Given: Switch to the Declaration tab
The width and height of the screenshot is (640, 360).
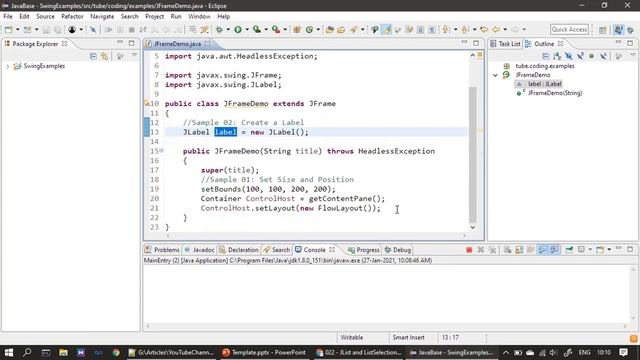Looking at the screenshot, I should (x=239, y=250).
